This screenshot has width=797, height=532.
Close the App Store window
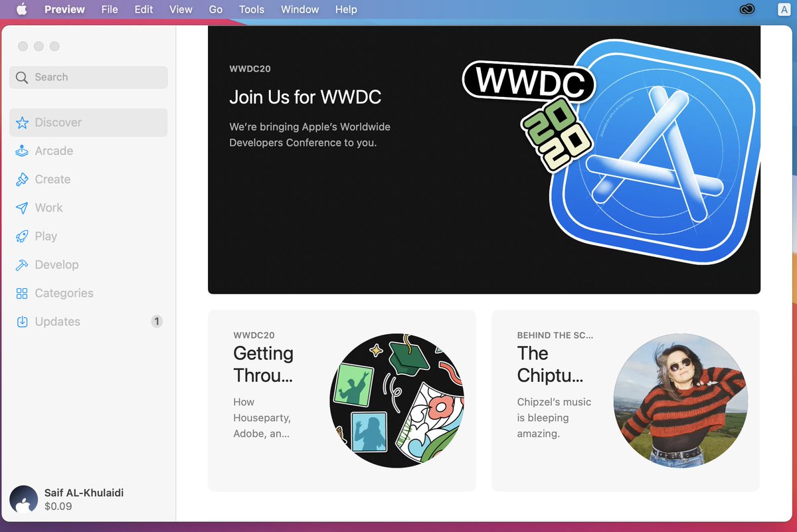coord(23,46)
